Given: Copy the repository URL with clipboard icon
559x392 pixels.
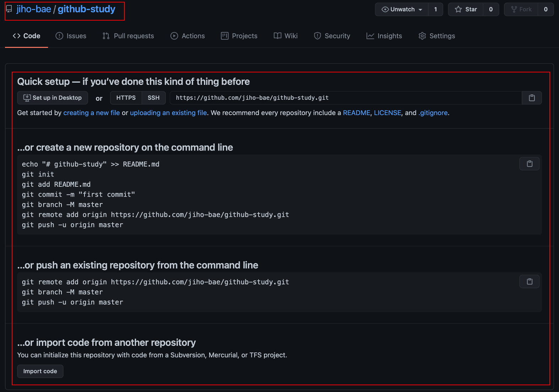Looking at the screenshot, I should point(532,98).
